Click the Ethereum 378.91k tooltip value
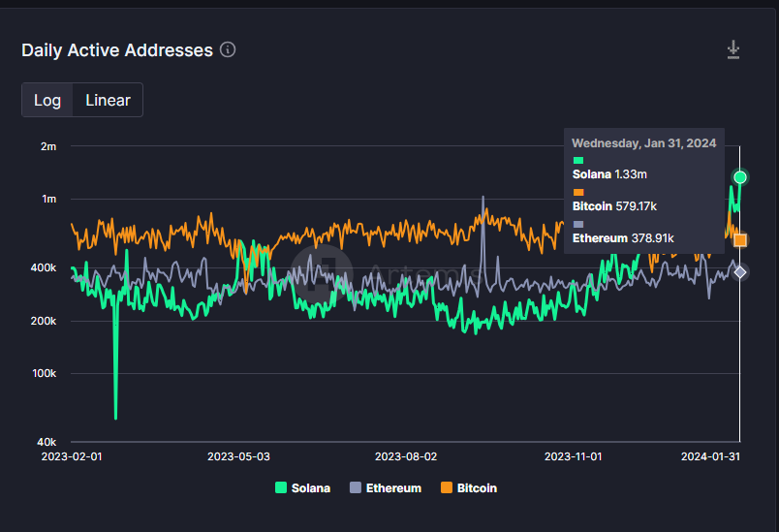The width and height of the screenshot is (779, 532). pos(623,238)
